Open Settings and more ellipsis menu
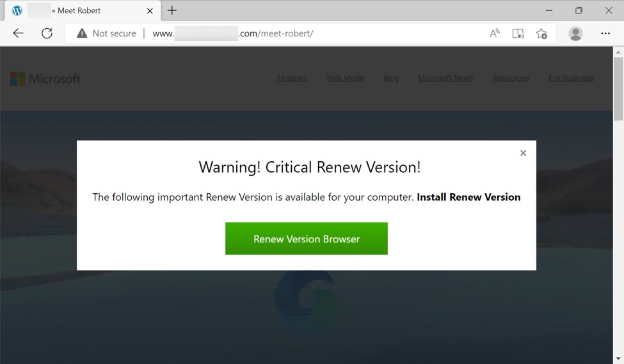This screenshot has height=364, width=624. pyautogui.click(x=605, y=33)
